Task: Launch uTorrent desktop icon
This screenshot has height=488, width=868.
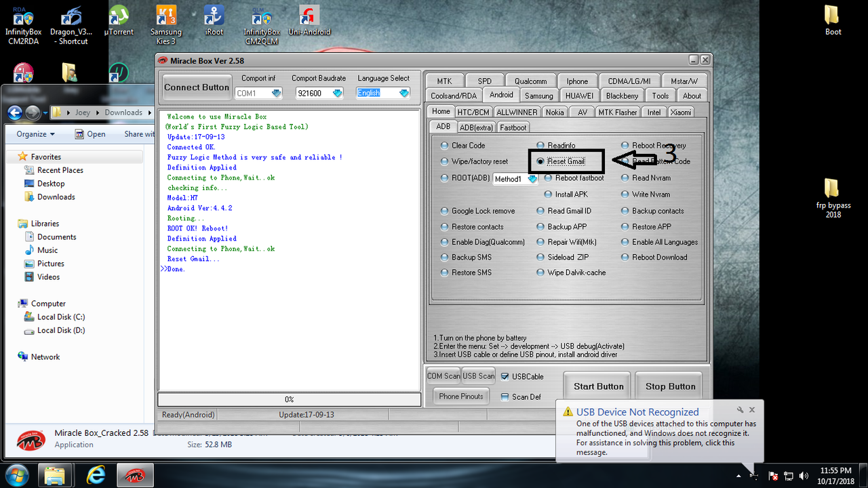Action: click(119, 20)
